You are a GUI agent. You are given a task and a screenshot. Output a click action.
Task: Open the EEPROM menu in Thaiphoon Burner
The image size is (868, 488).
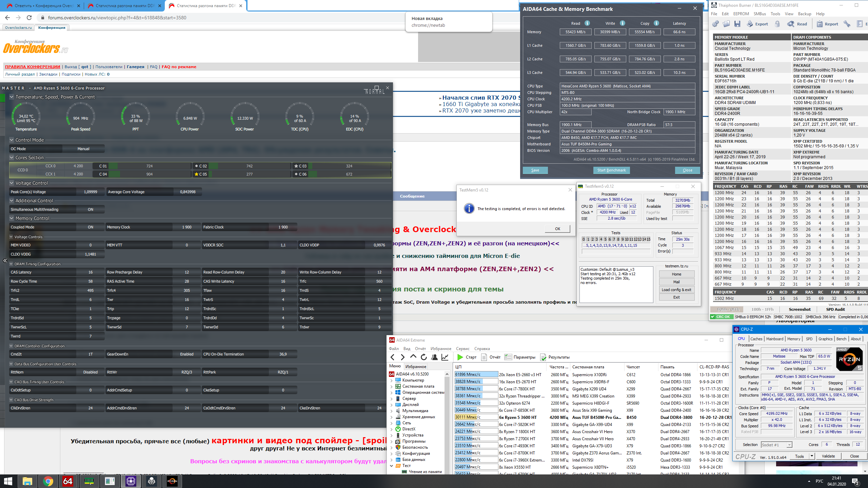click(741, 14)
